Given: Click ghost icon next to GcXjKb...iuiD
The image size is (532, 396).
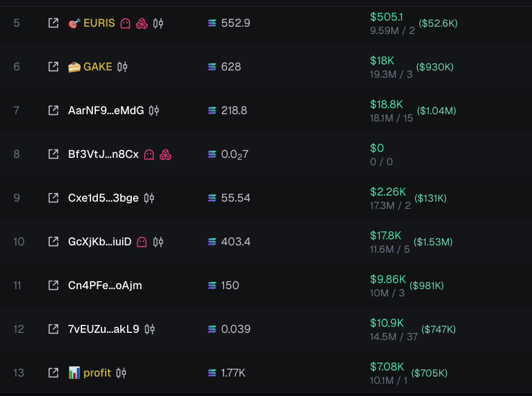Looking at the screenshot, I should point(142,242).
